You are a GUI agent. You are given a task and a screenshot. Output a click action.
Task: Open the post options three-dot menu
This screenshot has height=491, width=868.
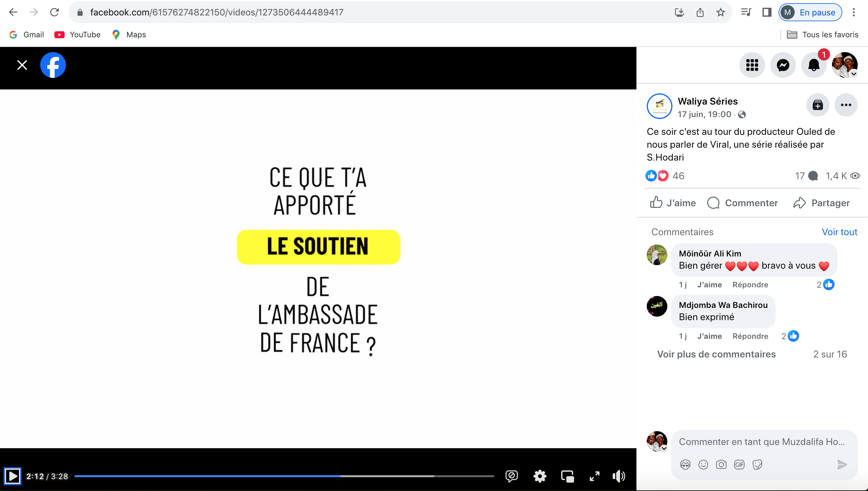(x=846, y=105)
